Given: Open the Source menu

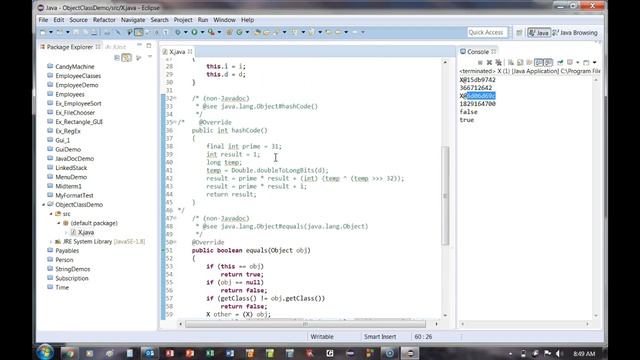Looking at the screenshot, I should tap(78, 20).
